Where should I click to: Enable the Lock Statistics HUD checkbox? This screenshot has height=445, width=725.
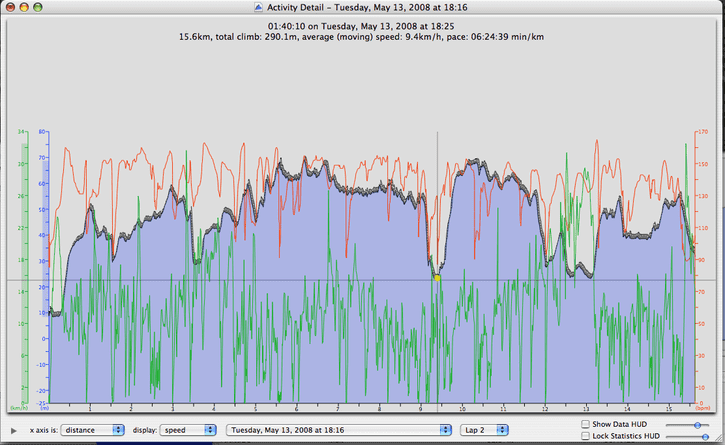coord(585,436)
